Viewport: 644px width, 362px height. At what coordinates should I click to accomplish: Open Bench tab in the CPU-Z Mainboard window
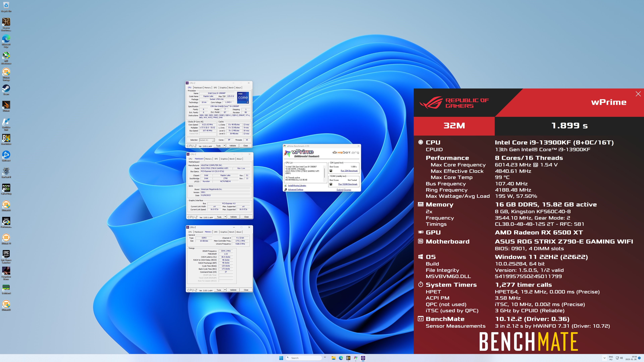(232, 159)
